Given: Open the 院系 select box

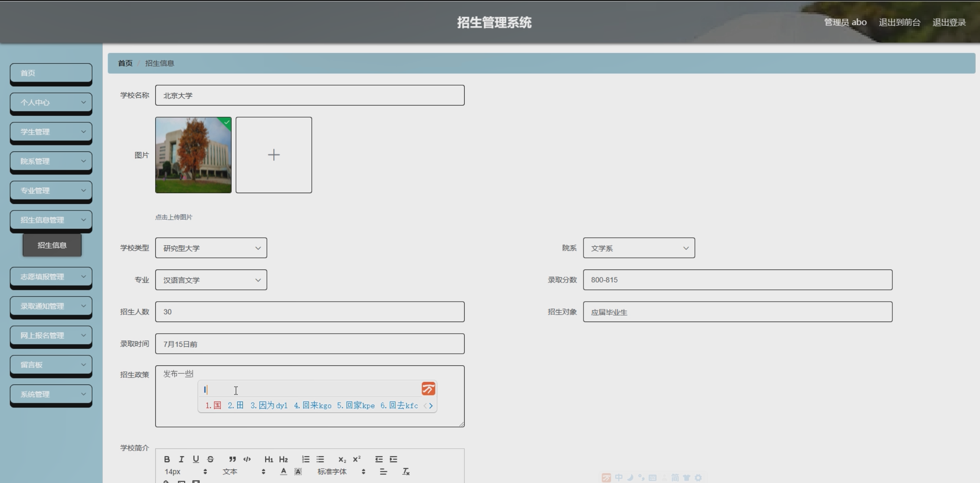Looking at the screenshot, I should [x=639, y=248].
